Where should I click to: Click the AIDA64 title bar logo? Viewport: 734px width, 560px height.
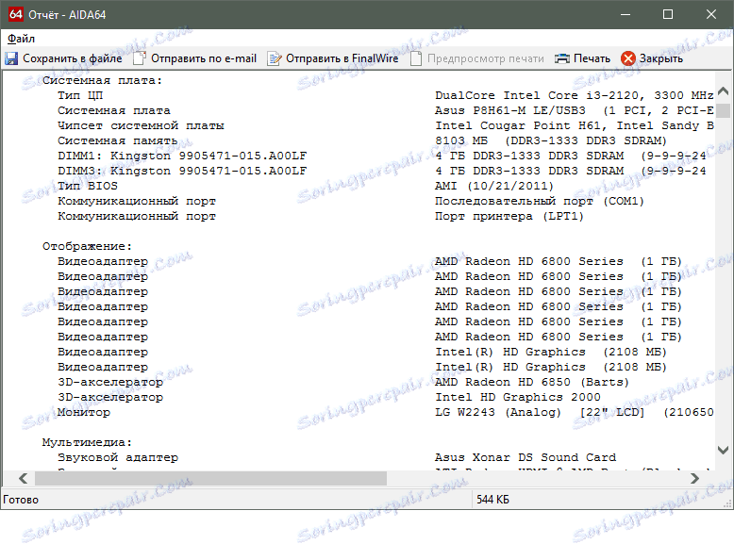(x=15, y=14)
